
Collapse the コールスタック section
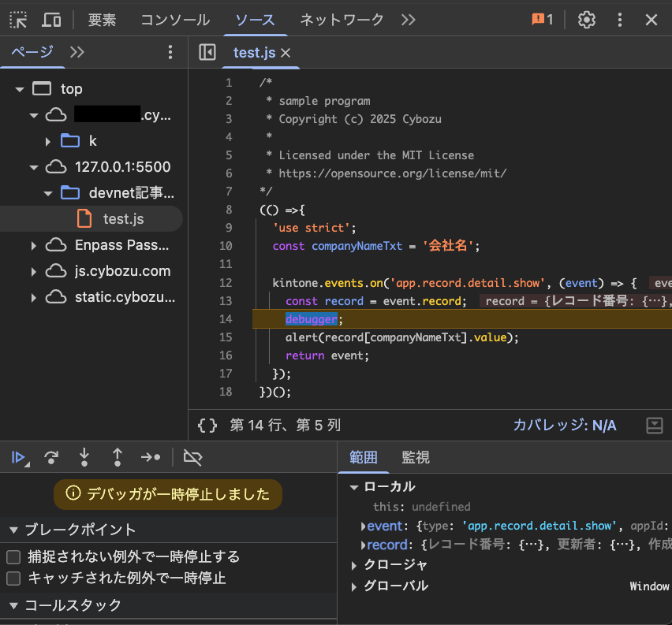pyautogui.click(x=13, y=606)
